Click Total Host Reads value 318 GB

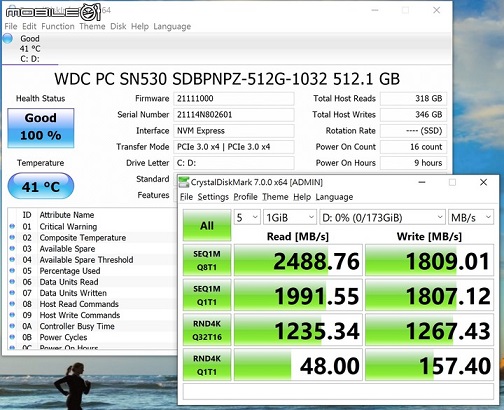[x=413, y=99]
